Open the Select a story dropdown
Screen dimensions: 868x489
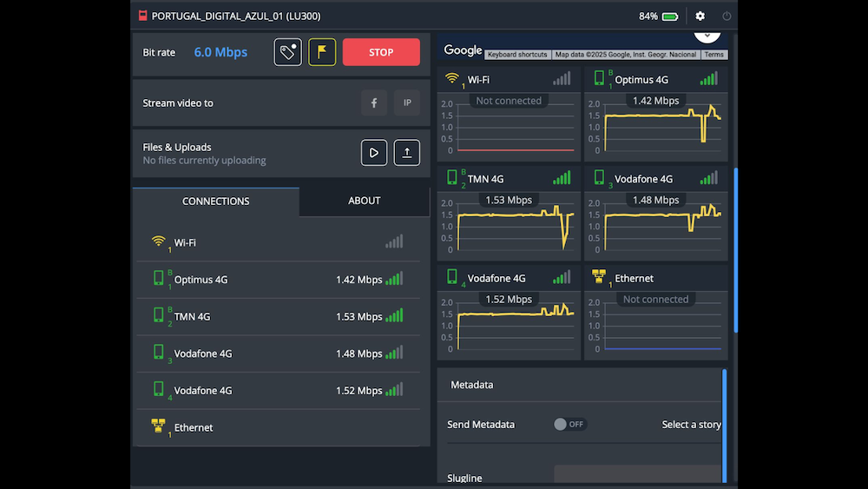click(692, 424)
